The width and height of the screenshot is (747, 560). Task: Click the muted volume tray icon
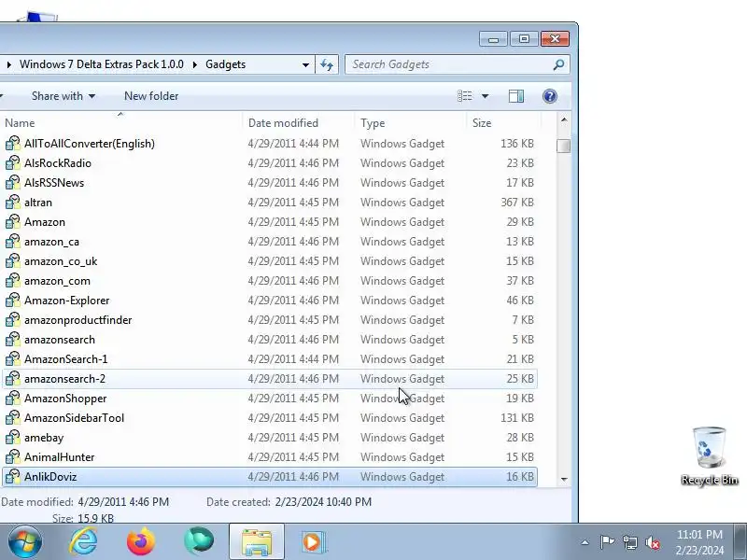(652, 542)
